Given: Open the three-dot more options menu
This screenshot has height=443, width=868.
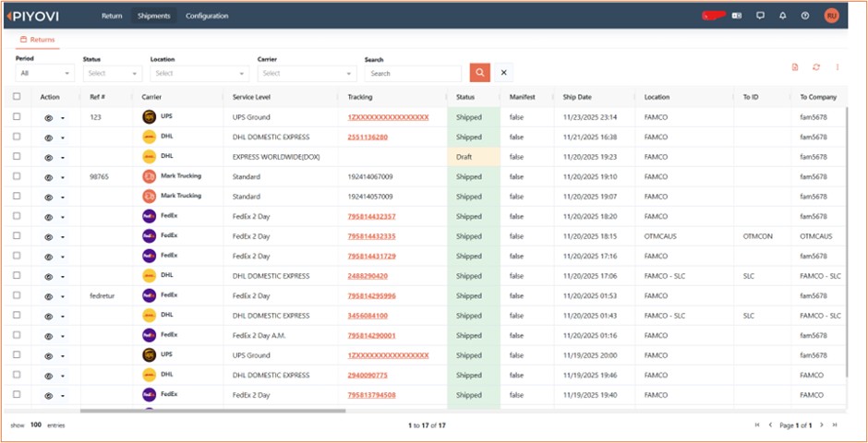Looking at the screenshot, I should 837,67.
